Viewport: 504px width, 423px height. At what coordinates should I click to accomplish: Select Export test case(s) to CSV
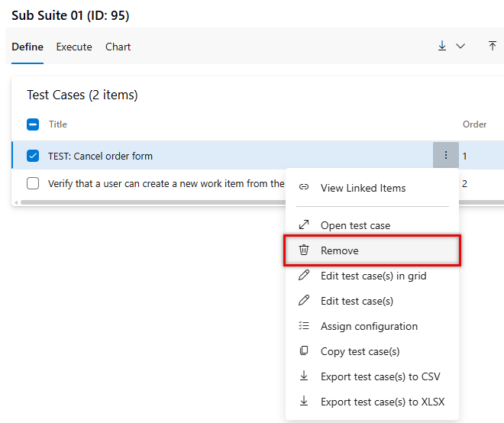pyautogui.click(x=380, y=376)
